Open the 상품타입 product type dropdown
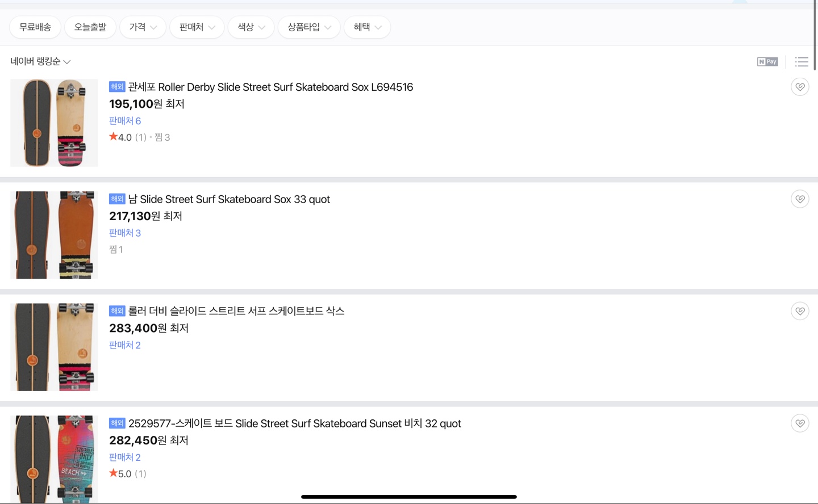This screenshot has height=504, width=818. [x=309, y=27]
